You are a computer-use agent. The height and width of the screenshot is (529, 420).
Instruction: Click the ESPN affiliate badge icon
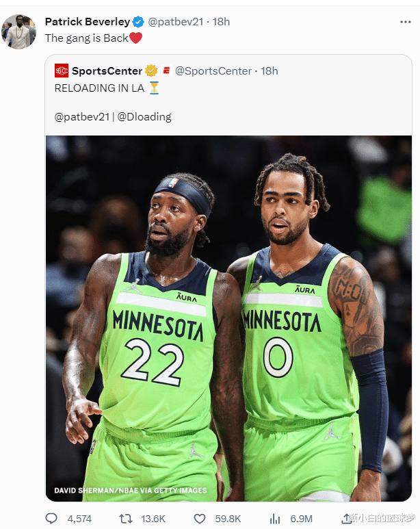166,70
